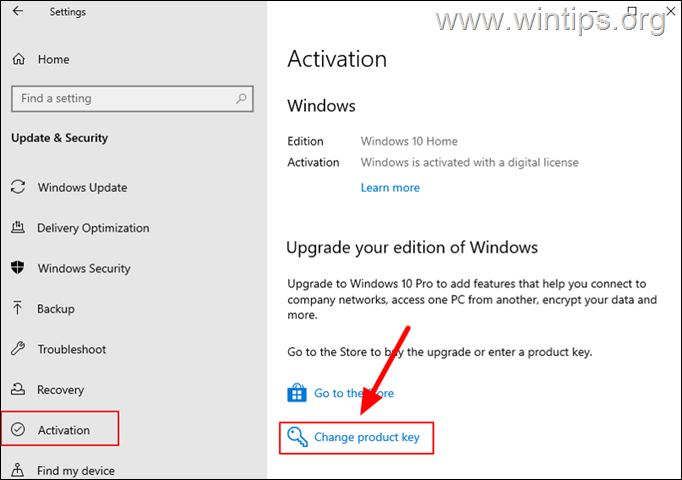Open the Learn more link

pyautogui.click(x=390, y=188)
